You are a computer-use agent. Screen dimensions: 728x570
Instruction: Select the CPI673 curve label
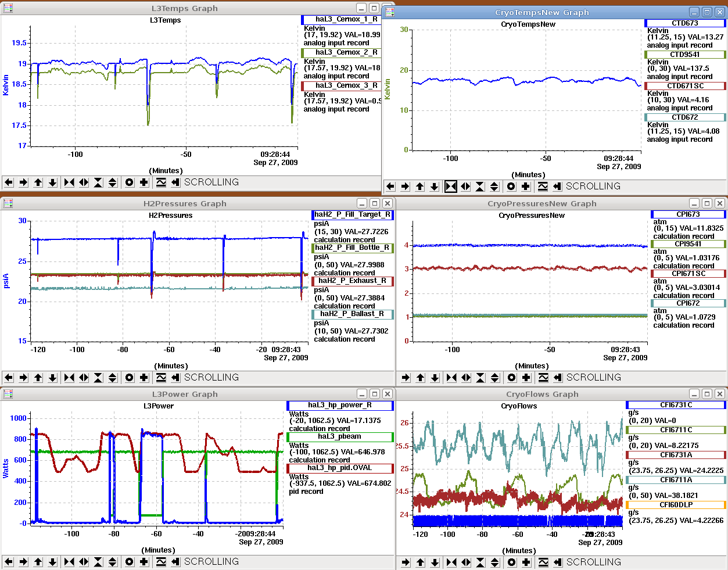688,214
